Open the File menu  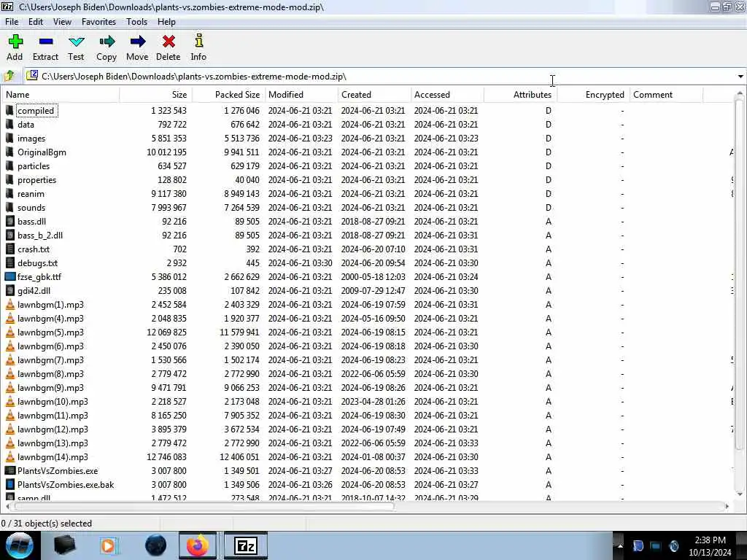12,22
